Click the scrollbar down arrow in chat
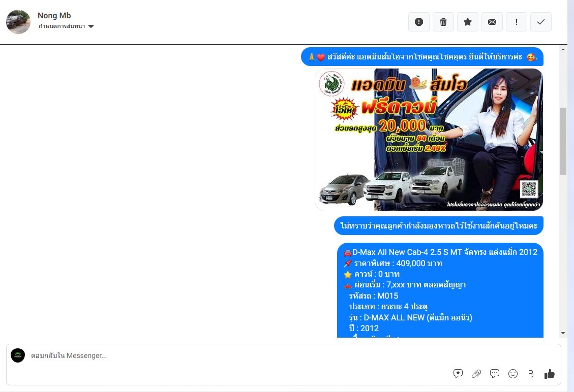 [563, 333]
